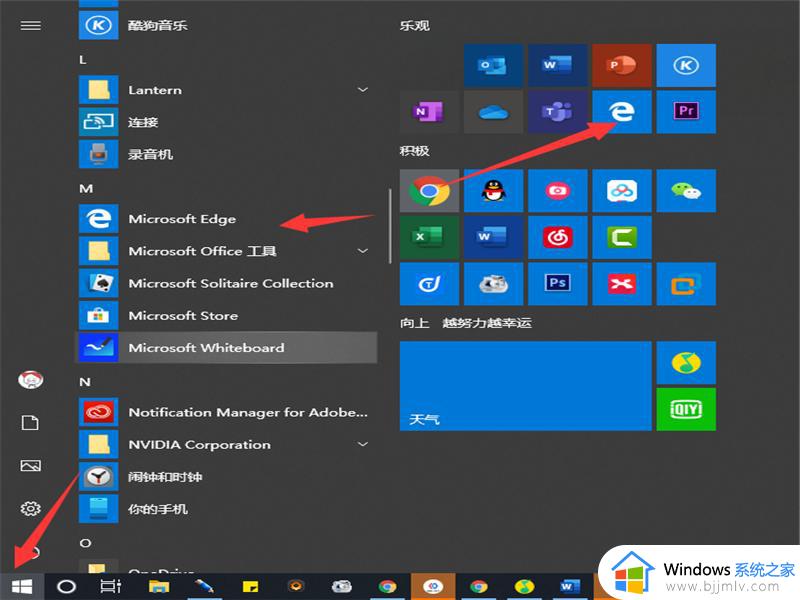
Task: Launch the red XMind tile
Action: [x=621, y=284]
